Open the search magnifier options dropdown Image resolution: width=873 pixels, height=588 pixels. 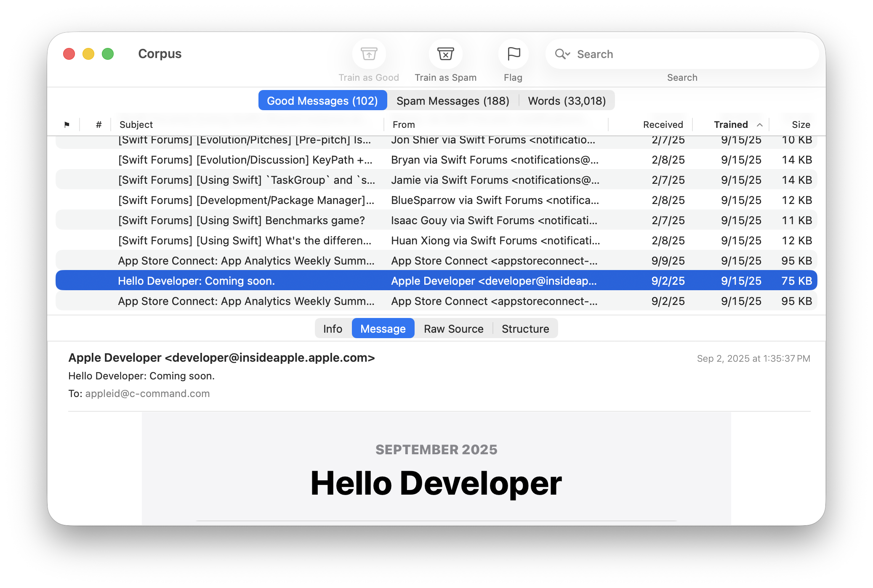(562, 54)
